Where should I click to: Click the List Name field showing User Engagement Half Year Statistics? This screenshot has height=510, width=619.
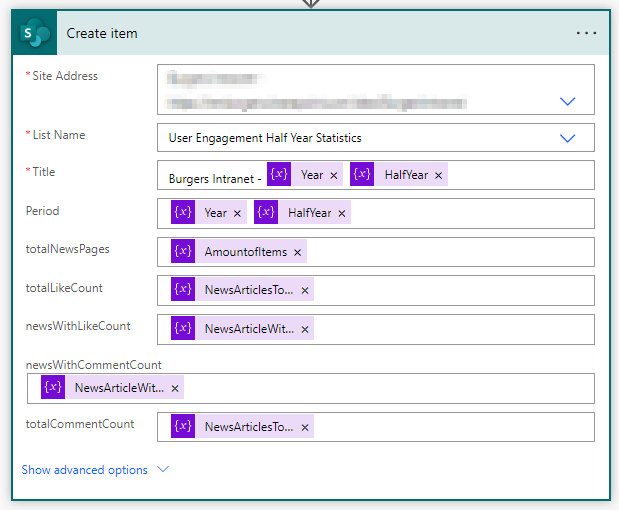pos(375,138)
